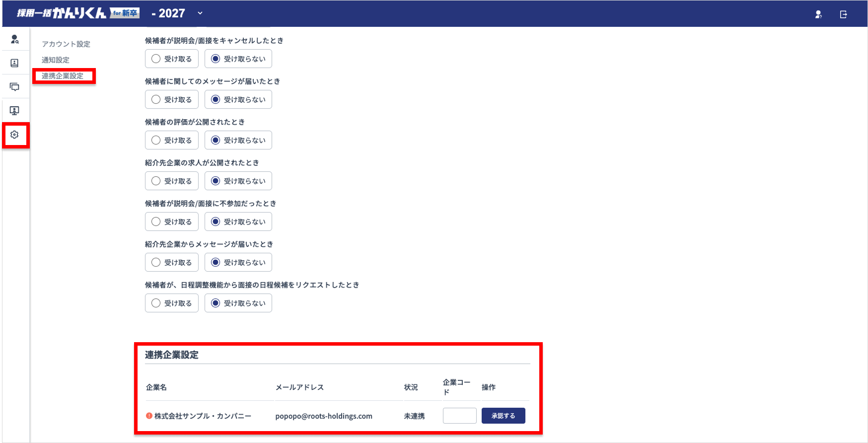This screenshot has width=868, height=443.
Task: Click the 連携企業設定 section heading
Action: click(172, 355)
